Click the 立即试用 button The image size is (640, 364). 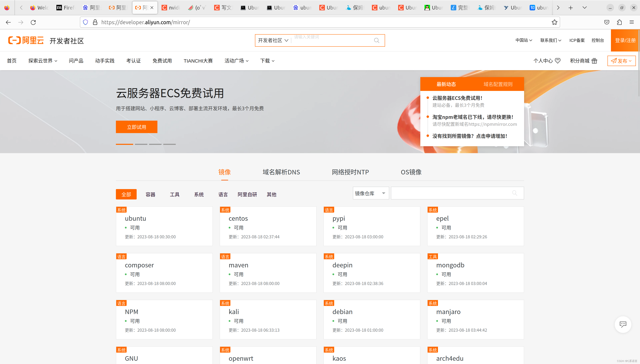coord(136,127)
